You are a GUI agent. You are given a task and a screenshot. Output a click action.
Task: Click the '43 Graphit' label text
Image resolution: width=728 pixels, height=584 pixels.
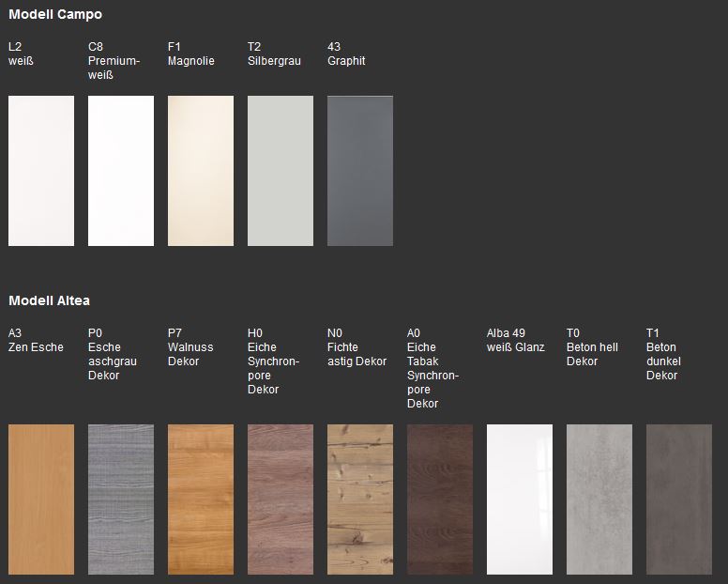[346, 54]
